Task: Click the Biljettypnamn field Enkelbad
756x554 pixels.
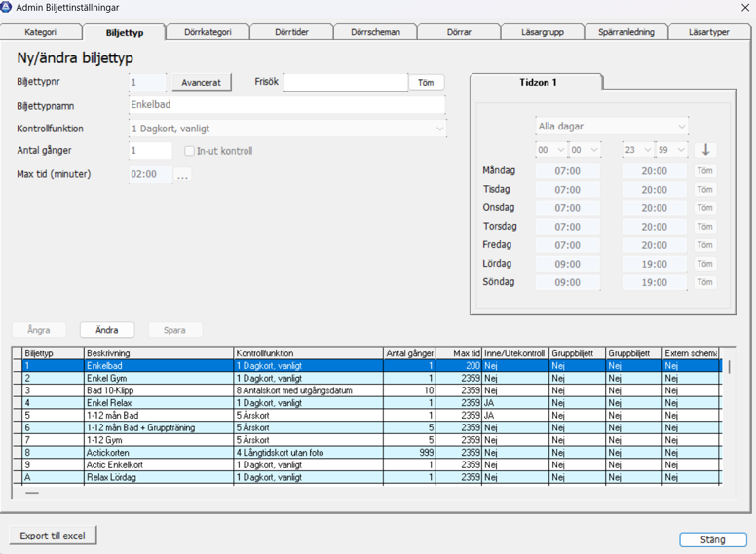Action: coord(286,105)
